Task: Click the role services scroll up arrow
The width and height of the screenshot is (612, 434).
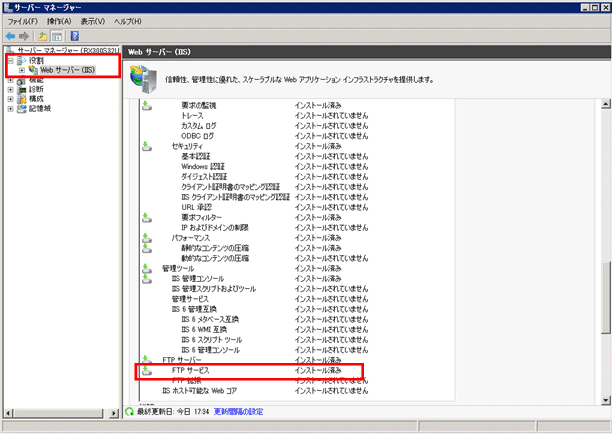Action: point(606,104)
